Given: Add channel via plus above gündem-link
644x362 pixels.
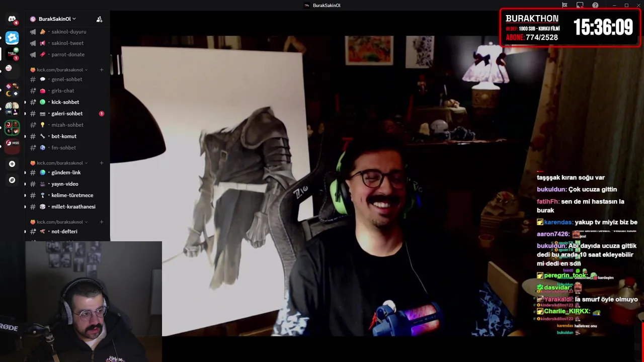Looking at the screenshot, I should (x=102, y=163).
